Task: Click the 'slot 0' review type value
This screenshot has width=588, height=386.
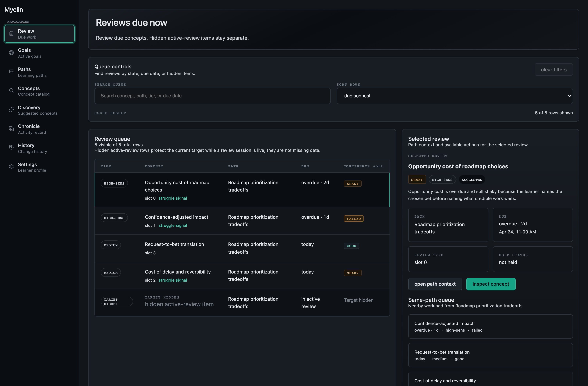Action: click(x=420, y=262)
